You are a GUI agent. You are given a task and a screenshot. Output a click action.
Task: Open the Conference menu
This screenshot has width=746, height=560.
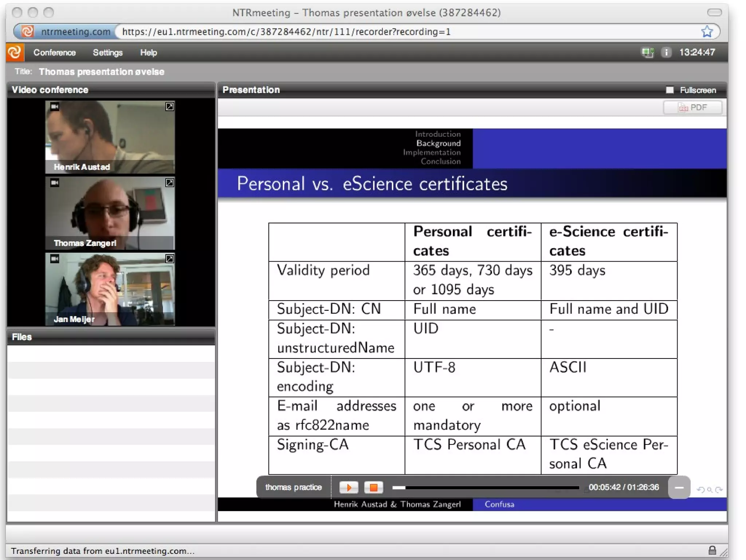(x=55, y=52)
